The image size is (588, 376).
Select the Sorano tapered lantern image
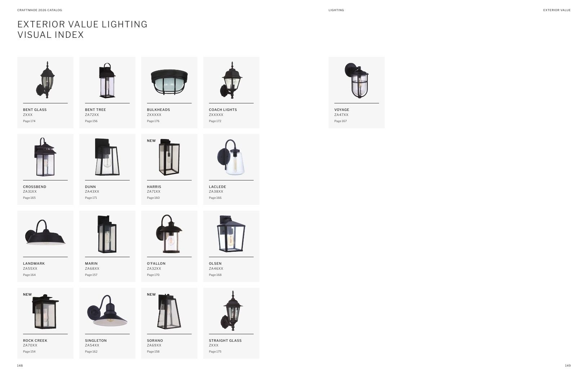169,311
